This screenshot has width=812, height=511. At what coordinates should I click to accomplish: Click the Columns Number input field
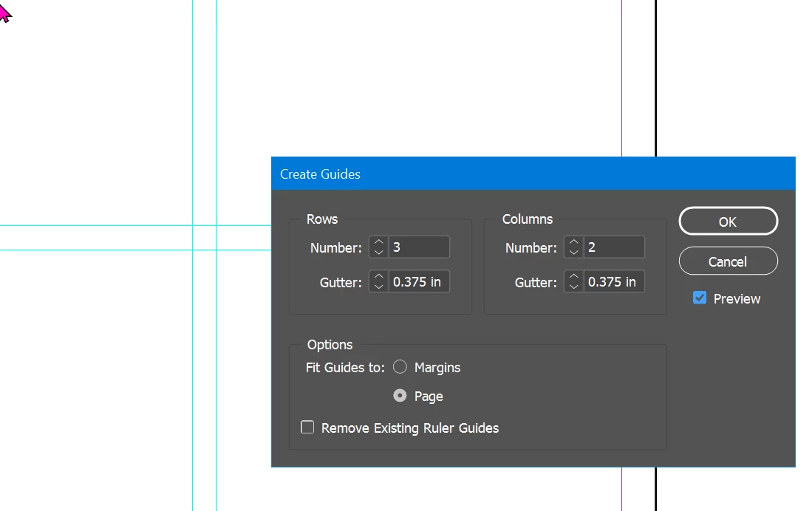click(x=614, y=247)
